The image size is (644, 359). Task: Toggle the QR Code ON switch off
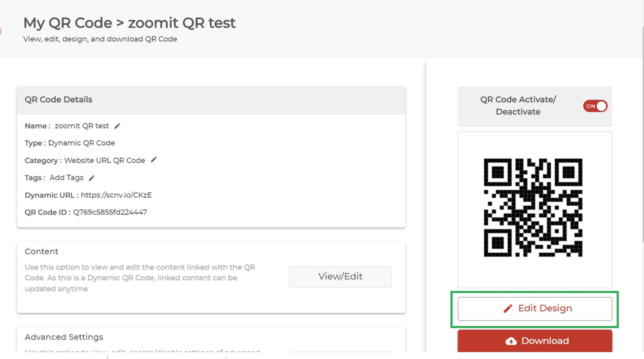pyautogui.click(x=595, y=106)
